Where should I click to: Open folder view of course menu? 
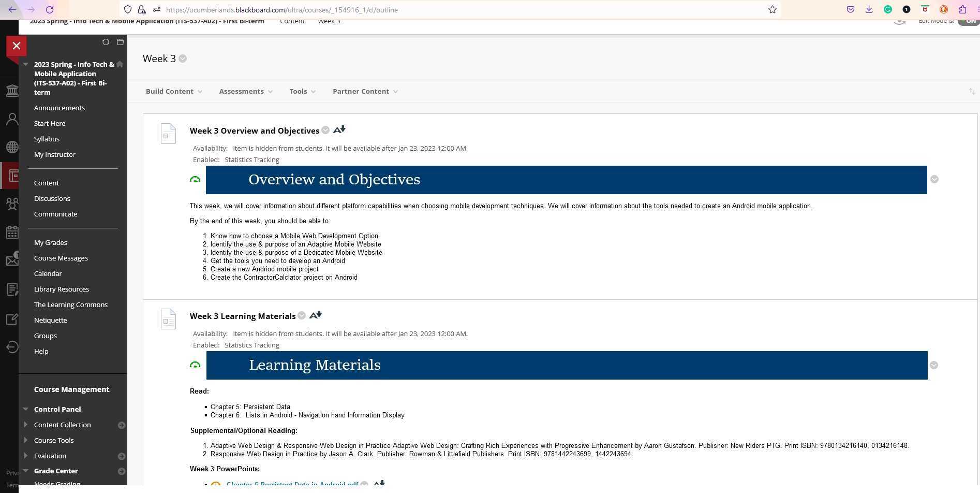(121, 42)
